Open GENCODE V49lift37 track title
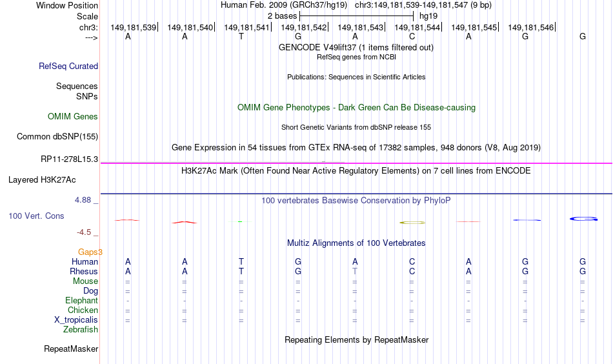613x364 pixels. pyautogui.click(x=356, y=47)
